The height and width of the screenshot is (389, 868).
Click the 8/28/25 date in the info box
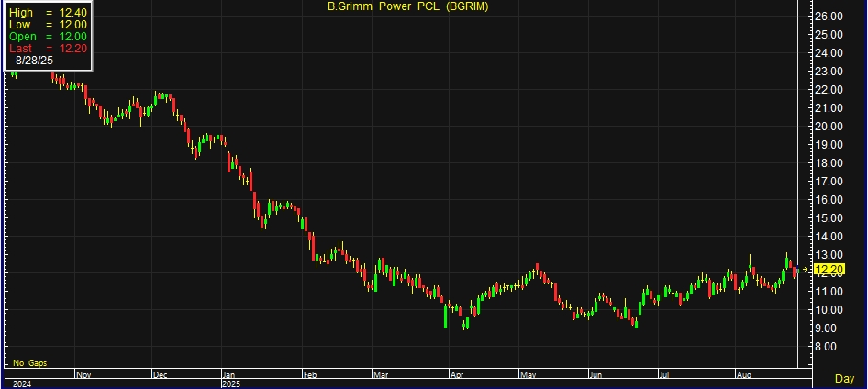click(34, 61)
